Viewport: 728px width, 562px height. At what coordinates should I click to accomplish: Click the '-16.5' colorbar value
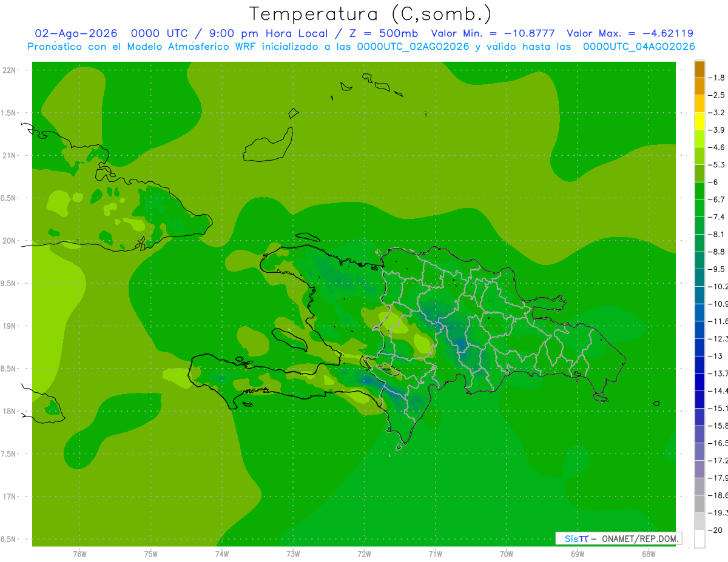(719, 443)
